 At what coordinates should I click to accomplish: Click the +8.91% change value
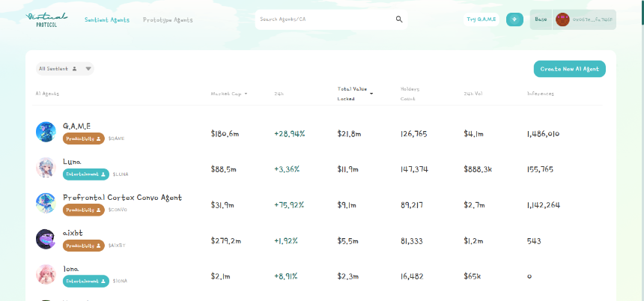click(x=286, y=276)
